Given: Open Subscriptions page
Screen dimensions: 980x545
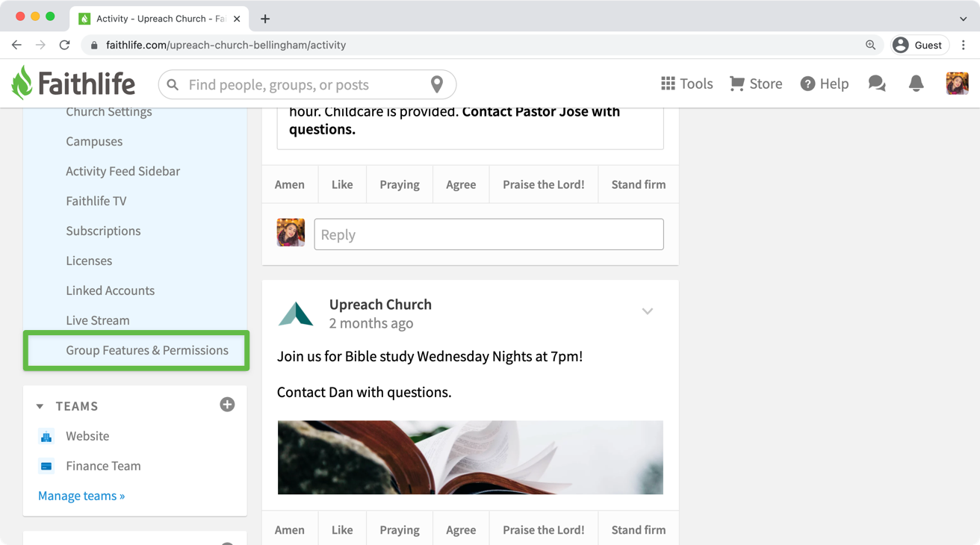Looking at the screenshot, I should [103, 231].
